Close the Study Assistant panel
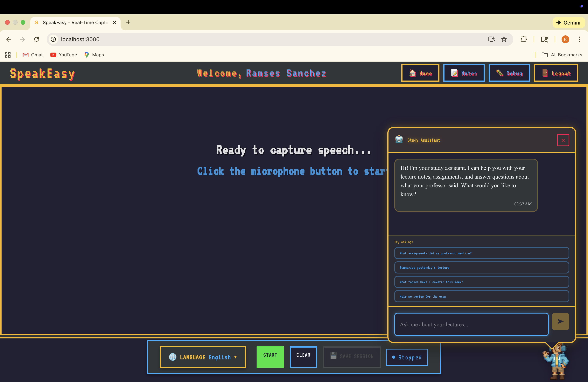 coord(563,140)
